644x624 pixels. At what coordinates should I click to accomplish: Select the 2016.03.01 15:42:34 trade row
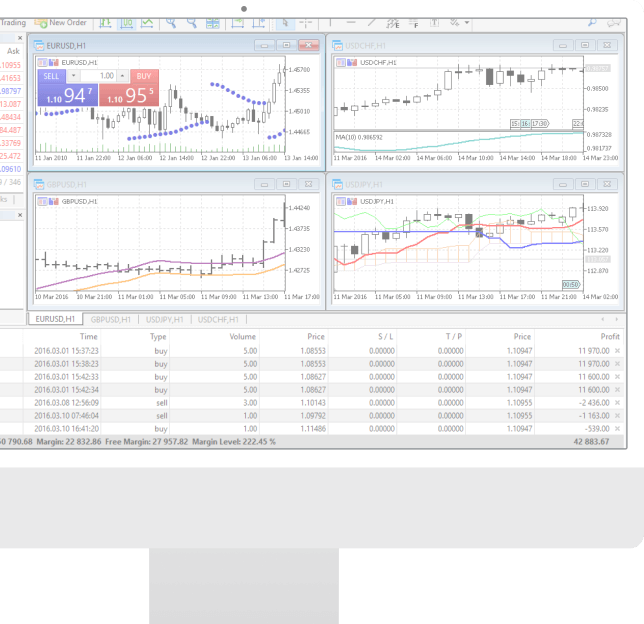click(312, 390)
